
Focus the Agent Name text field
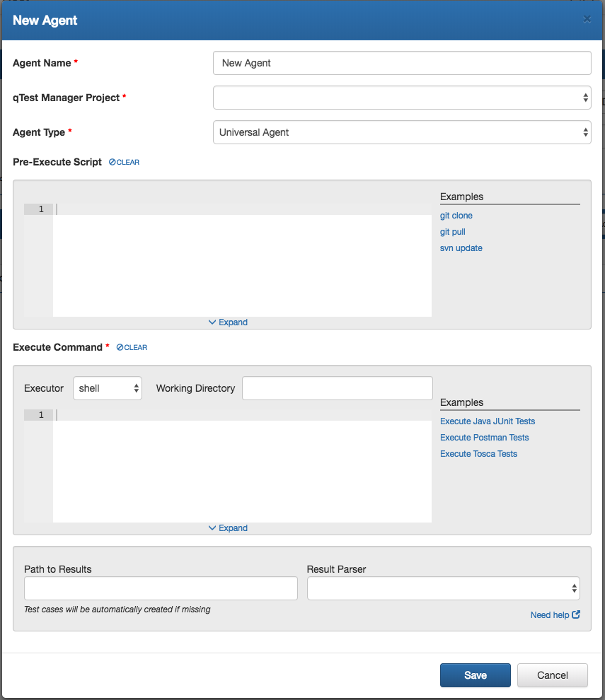401,63
